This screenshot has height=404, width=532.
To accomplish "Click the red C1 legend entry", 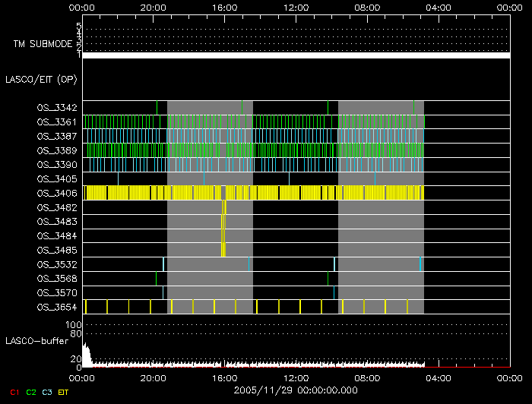I will pyautogui.click(x=11, y=391).
